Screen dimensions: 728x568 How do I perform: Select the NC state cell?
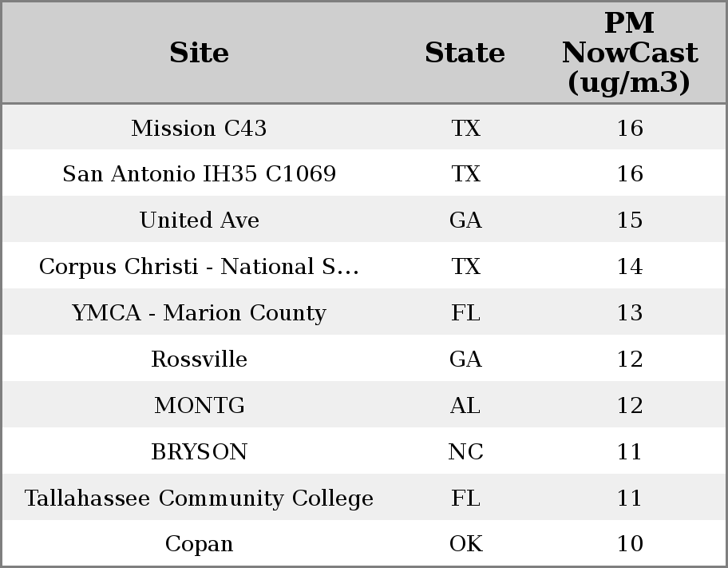465,452
